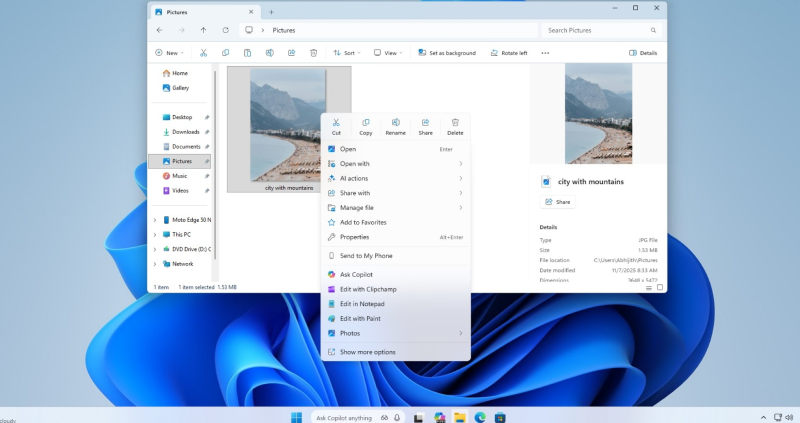800x423 pixels.
Task: Click the Share icon in context menu
Action: point(425,123)
